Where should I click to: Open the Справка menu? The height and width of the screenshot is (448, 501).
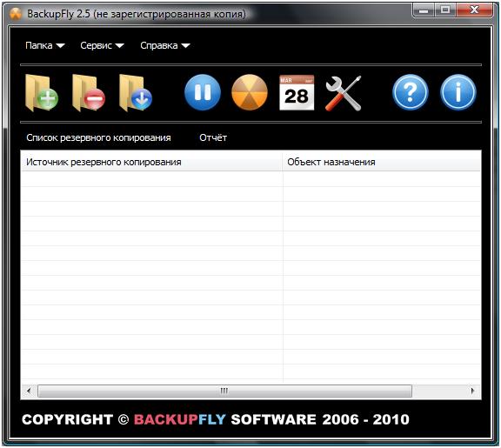pos(165,45)
